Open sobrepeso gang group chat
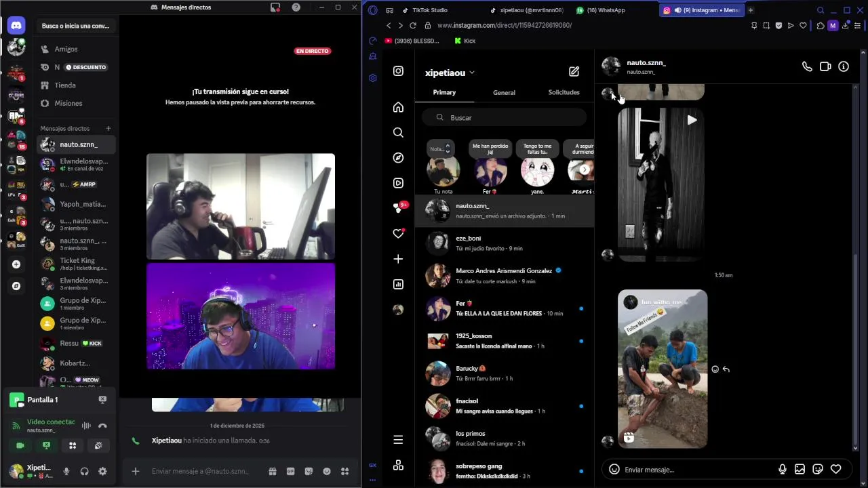Screen dimensions: 868x488 (x=505, y=470)
